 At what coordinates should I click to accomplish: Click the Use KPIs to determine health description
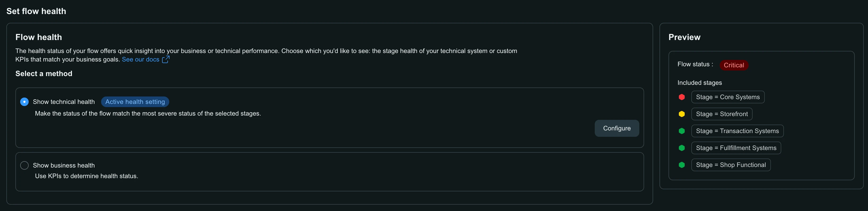[x=86, y=176]
